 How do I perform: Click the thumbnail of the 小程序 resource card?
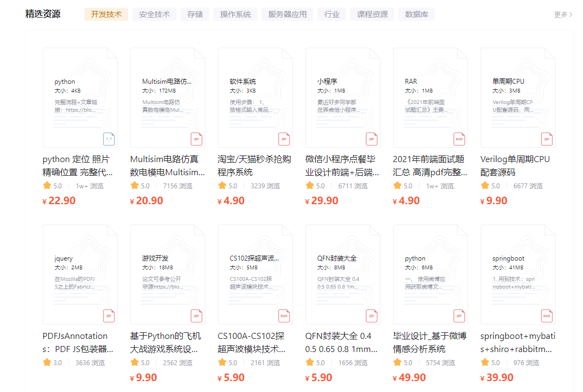coord(343,96)
